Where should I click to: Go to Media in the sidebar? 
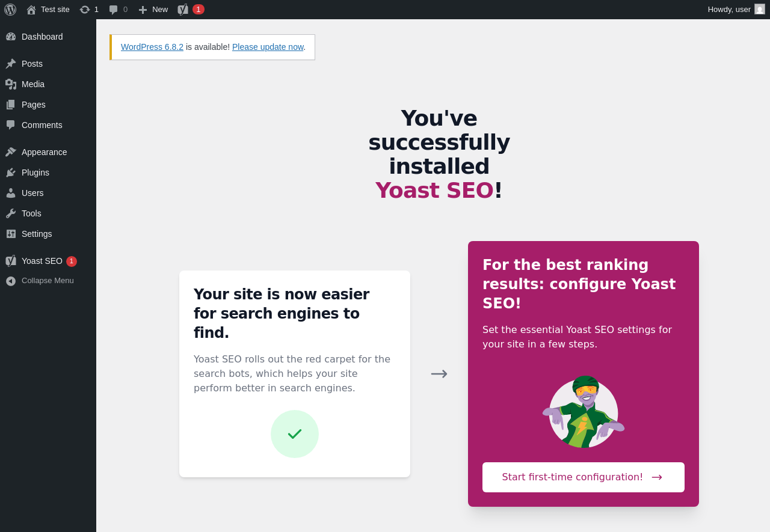click(48, 84)
